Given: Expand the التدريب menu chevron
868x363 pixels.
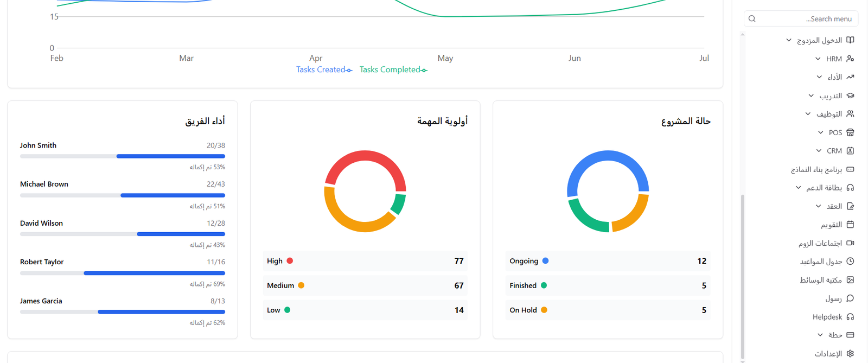Looking at the screenshot, I should coord(811,95).
